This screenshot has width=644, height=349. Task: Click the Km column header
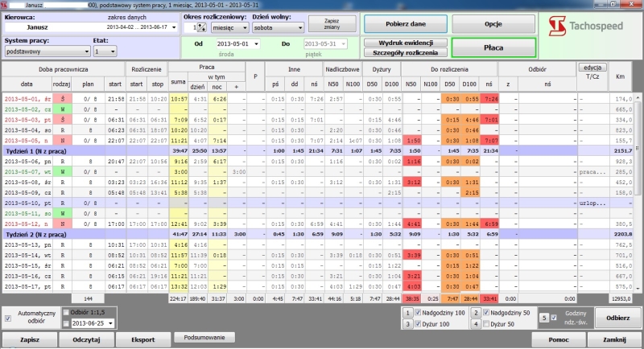620,76
